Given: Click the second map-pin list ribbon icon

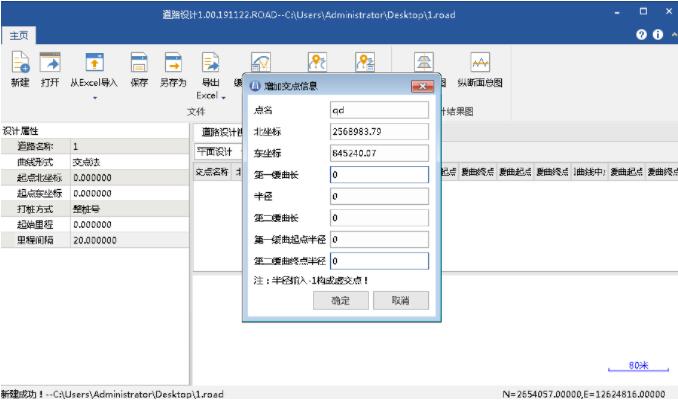Looking at the screenshot, I should [x=365, y=62].
